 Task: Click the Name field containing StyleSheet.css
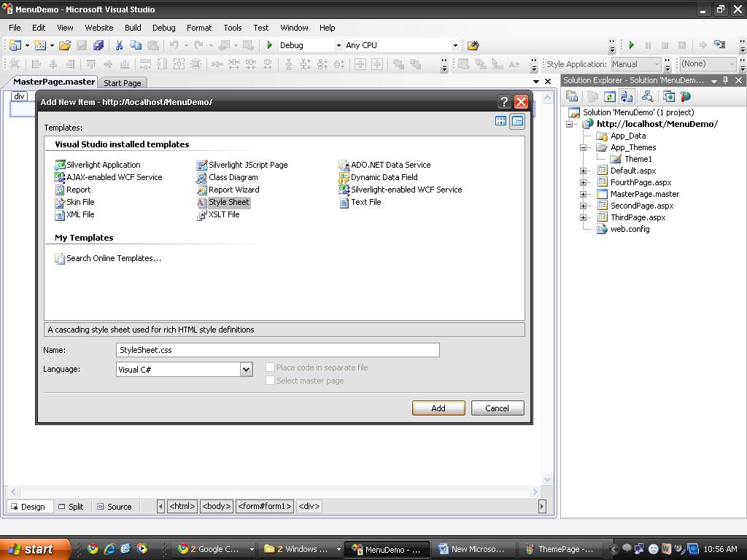click(x=278, y=350)
